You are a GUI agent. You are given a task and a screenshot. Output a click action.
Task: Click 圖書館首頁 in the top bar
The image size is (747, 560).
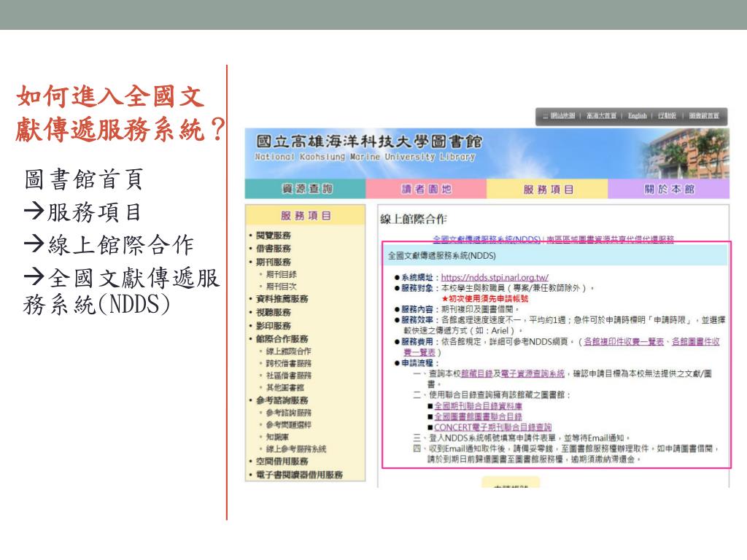pyautogui.click(x=704, y=116)
